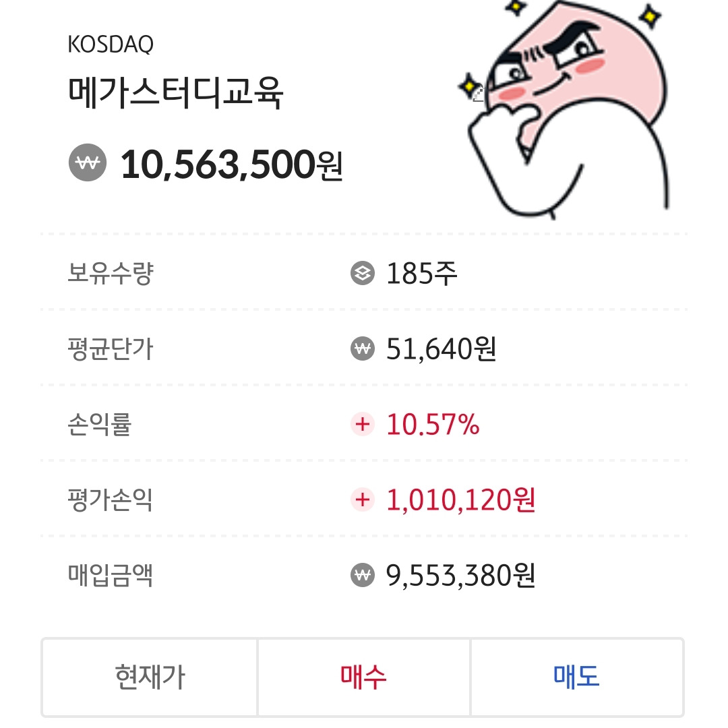This screenshot has width=728, height=728.
Task: Click the won icon next to 9,553,380원
Action: (362, 576)
